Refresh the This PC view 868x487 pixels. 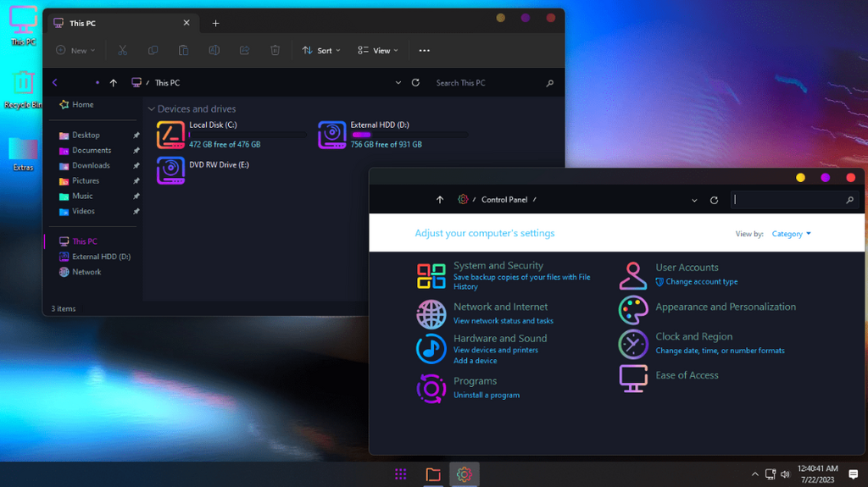click(415, 82)
